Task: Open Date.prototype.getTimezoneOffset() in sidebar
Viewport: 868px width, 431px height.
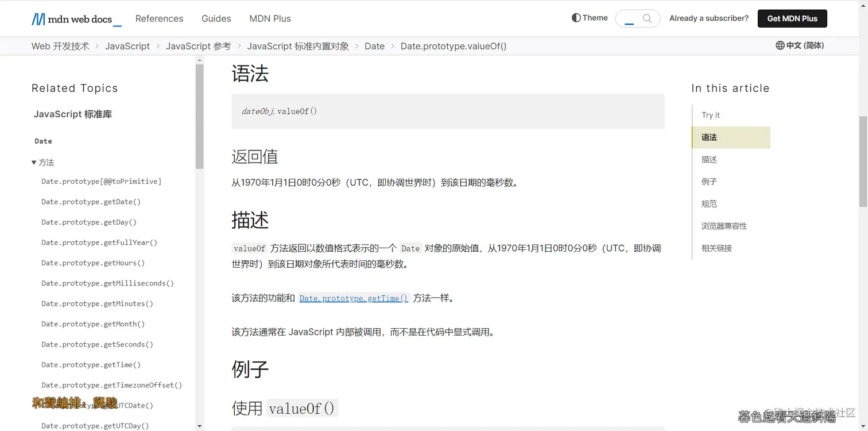Action: pos(111,386)
